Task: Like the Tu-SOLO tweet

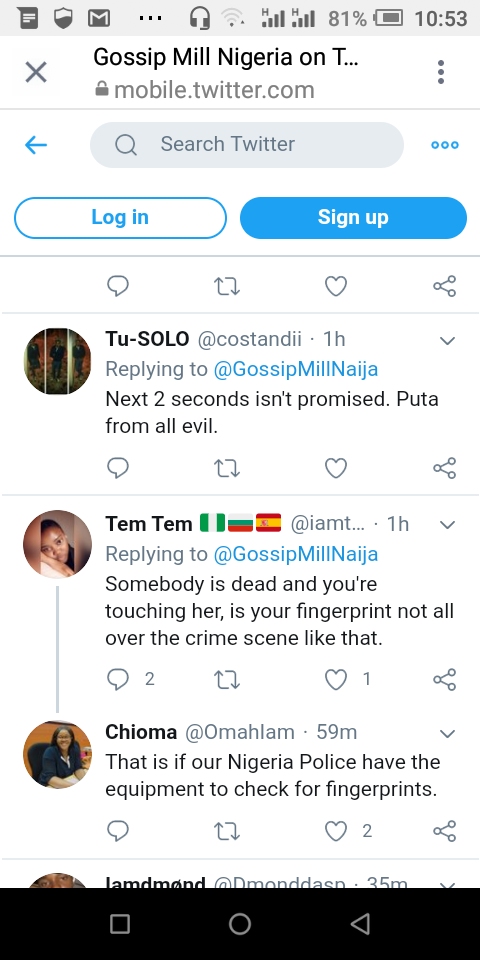Action: point(336,468)
